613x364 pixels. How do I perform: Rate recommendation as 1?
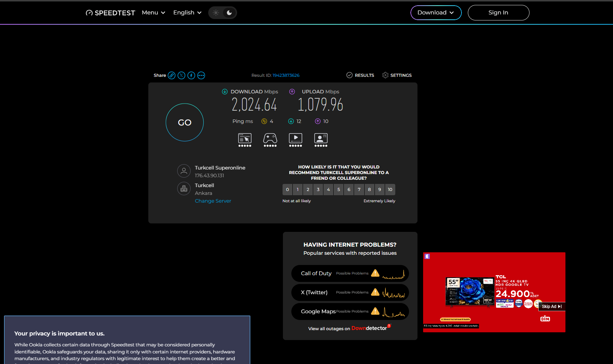click(x=298, y=190)
